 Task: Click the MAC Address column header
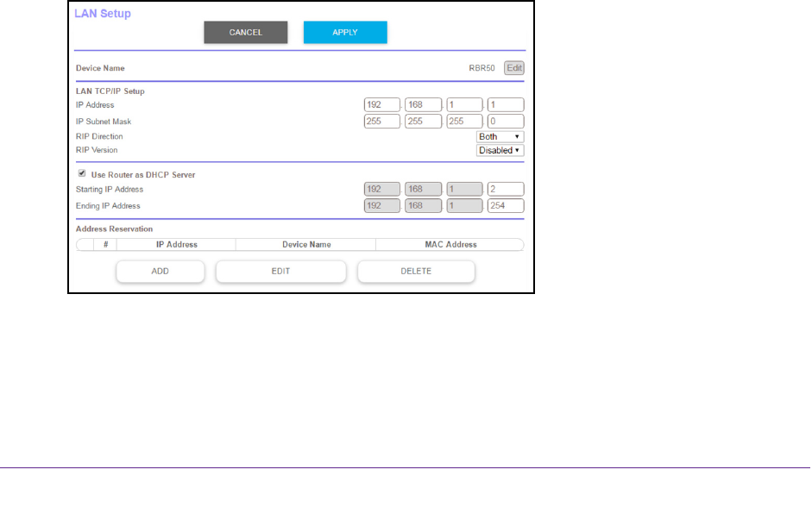450,245
